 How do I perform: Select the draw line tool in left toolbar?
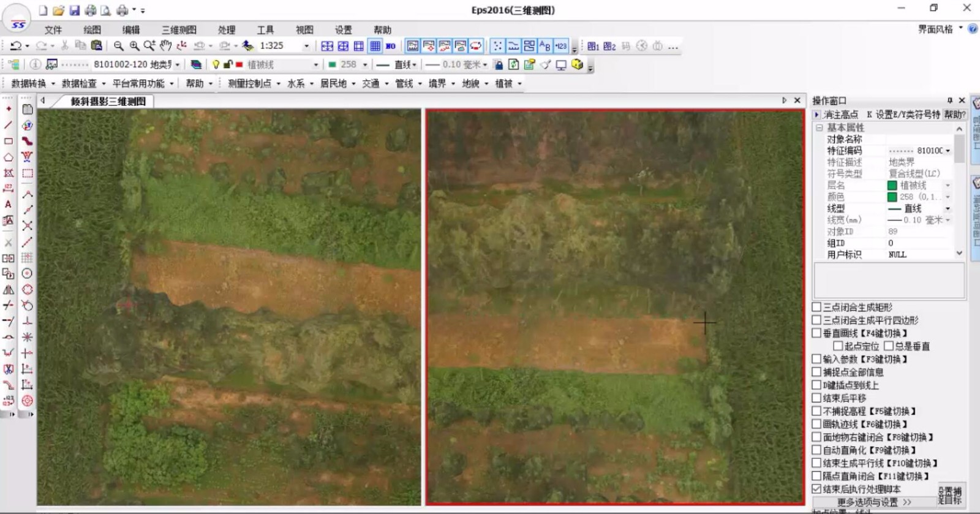coord(9,125)
